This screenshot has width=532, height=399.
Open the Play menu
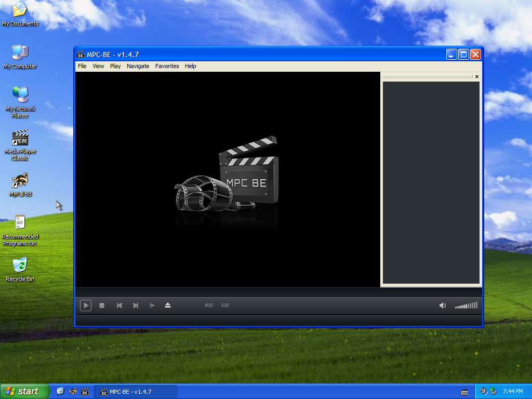pyautogui.click(x=115, y=66)
